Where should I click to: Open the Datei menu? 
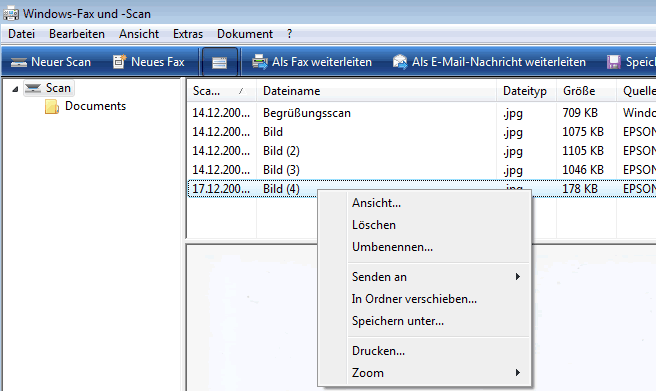(21, 34)
